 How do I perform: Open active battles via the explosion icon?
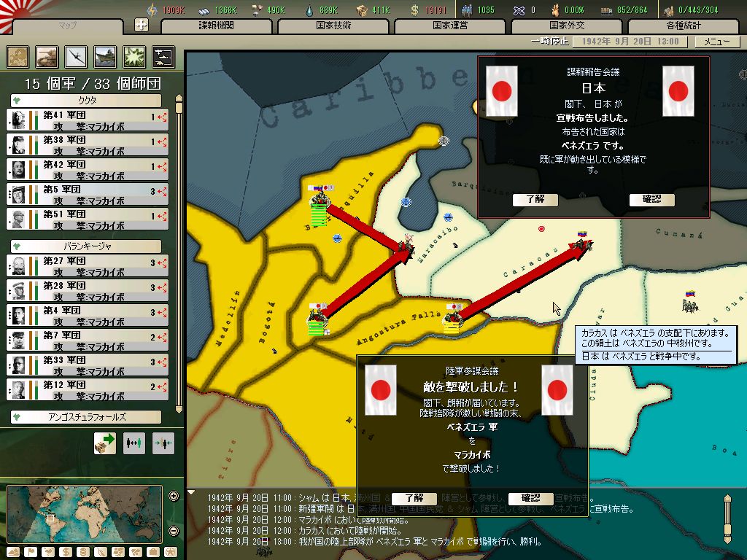pos(134,57)
